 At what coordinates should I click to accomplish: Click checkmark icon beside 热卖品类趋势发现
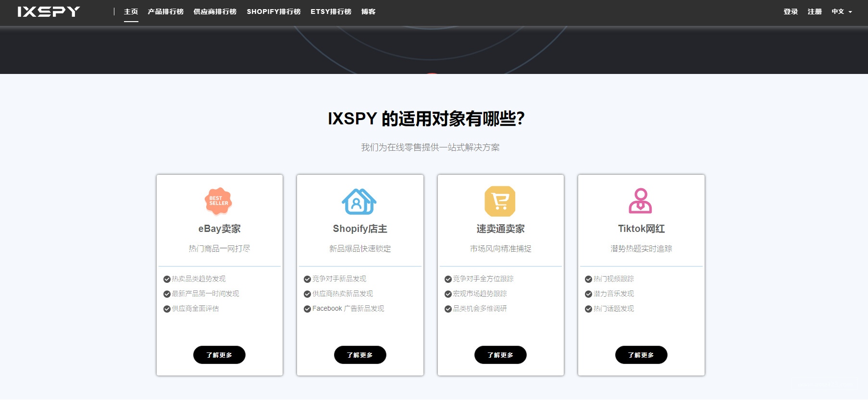167,279
